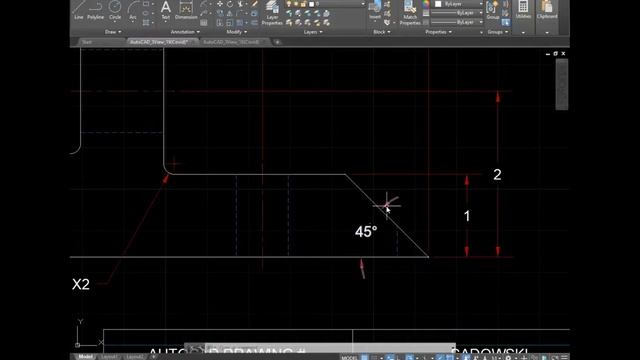The width and height of the screenshot is (640, 360).
Task: Switch to the Layout1 tab
Action: coord(109,357)
